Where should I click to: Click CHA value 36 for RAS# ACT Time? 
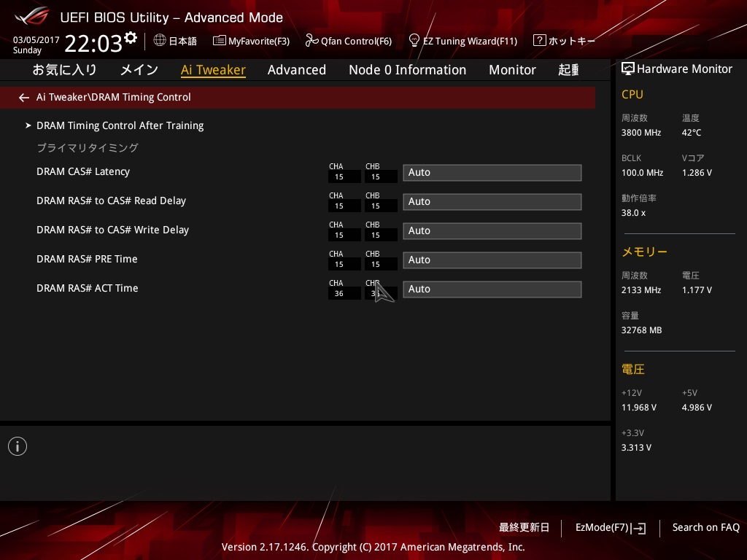(x=344, y=293)
